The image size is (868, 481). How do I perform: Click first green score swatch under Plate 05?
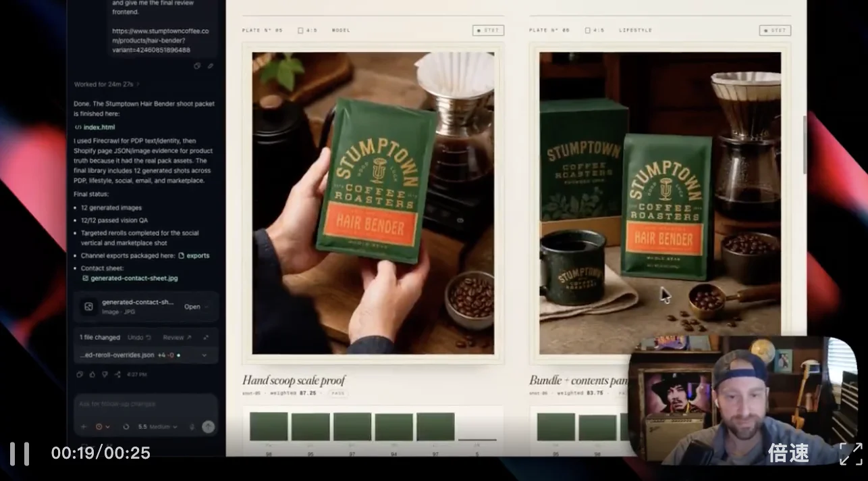269,427
